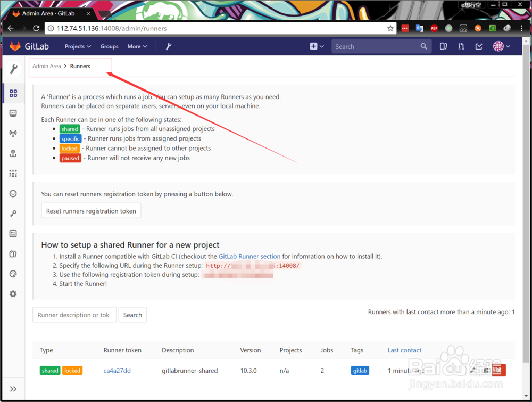The image size is (532, 402).
Task: Open the System Hooks anchor icon in sidebar
Action: point(13,153)
